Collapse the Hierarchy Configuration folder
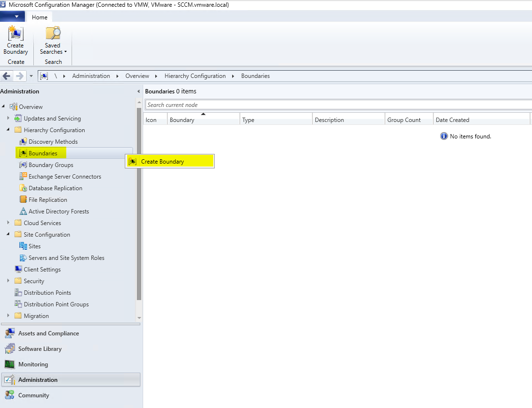This screenshot has width=532, height=408. coord(8,130)
